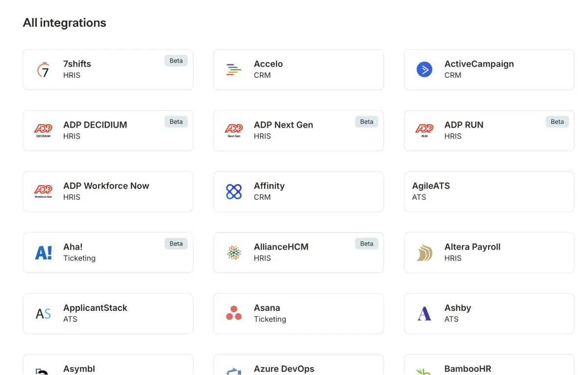The height and width of the screenshot is (375, 588).
Task: Click the Accelo colored lines logo
Action: 234,70
